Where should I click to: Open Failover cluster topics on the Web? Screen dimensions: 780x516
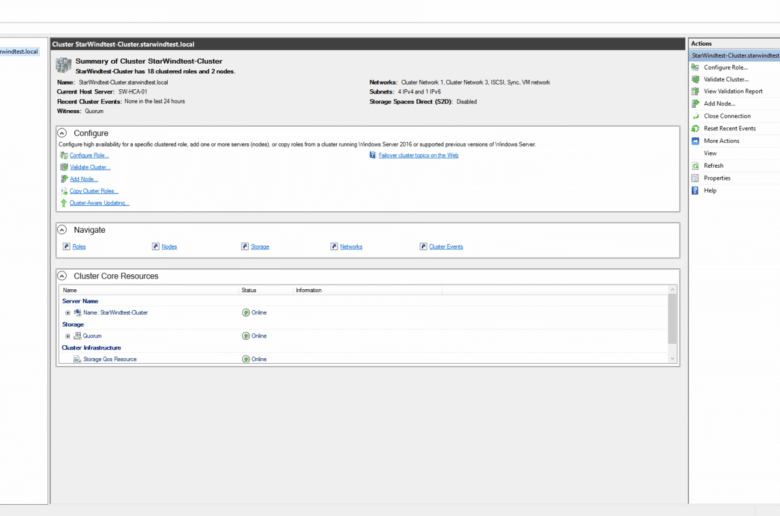[418, 155]
